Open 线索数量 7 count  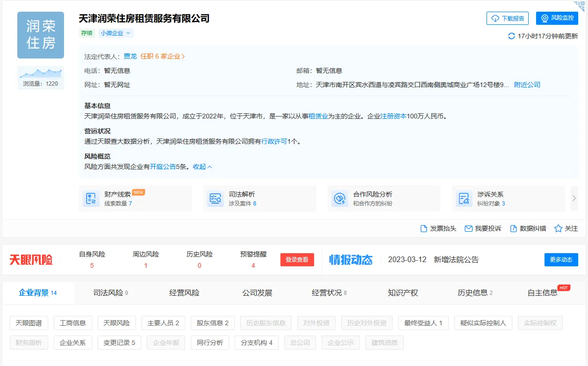point(118,204)
